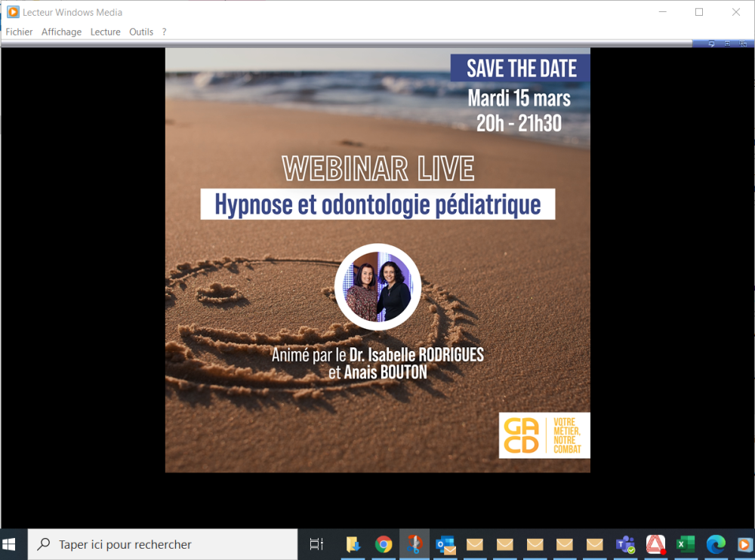Click the full-window video icon in blue strip

click(727, 43)
